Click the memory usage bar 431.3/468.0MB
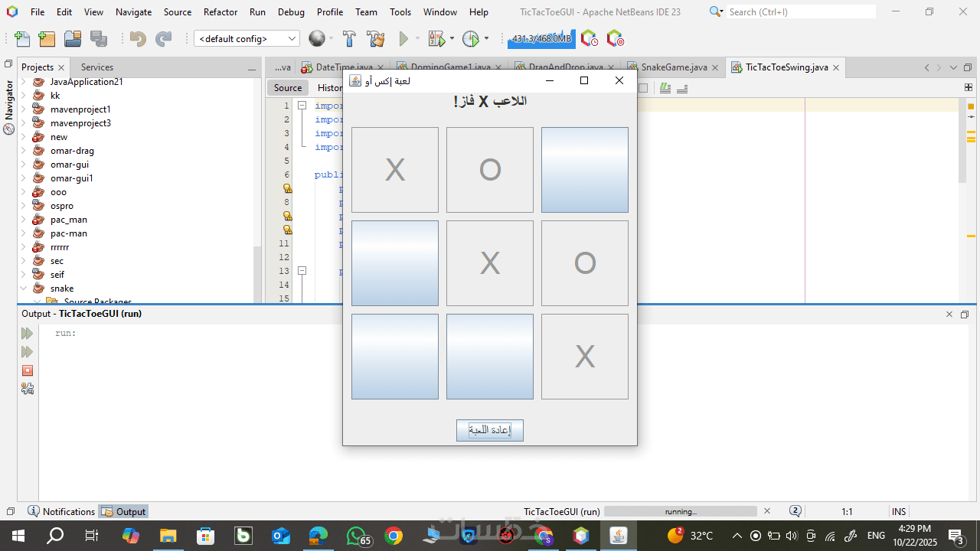This screenshot has width=980, height=551. click(x=541, y=38)
